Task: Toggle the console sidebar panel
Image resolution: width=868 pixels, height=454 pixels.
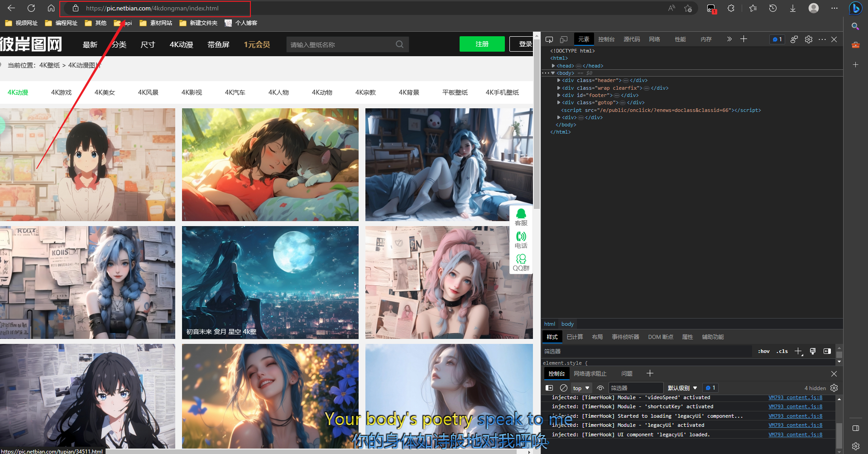Action: (x=549, y=388)
